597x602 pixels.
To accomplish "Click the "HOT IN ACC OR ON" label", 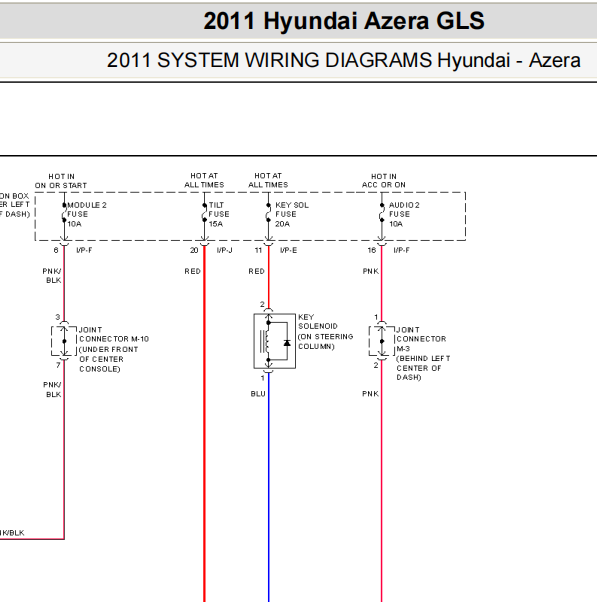I will (x=384, y=181).
